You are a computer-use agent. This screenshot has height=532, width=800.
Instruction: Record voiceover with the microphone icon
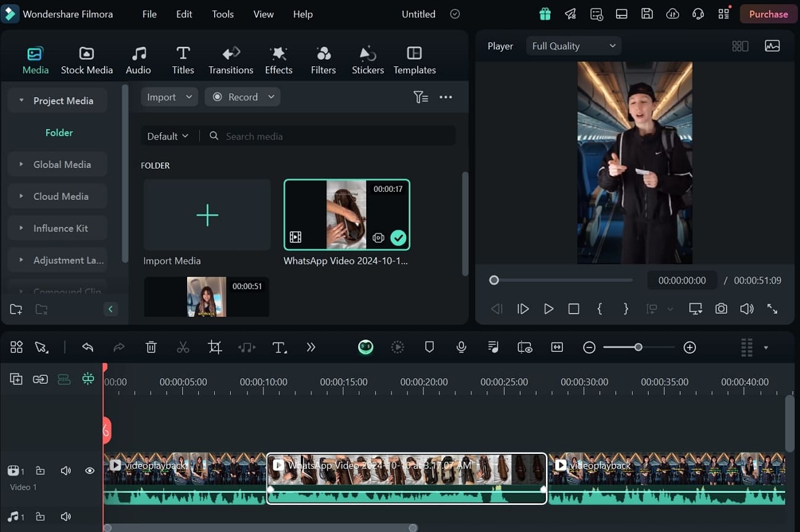461,347
